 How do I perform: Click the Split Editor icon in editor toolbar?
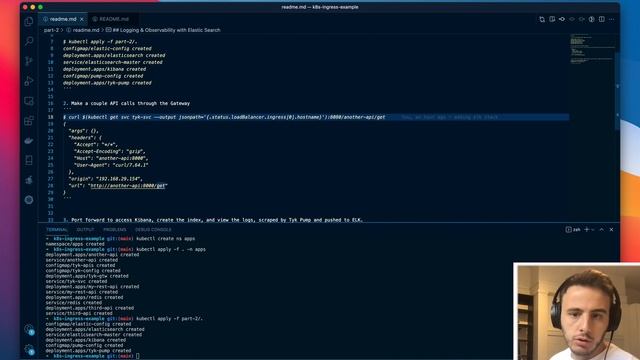point(602,19)
